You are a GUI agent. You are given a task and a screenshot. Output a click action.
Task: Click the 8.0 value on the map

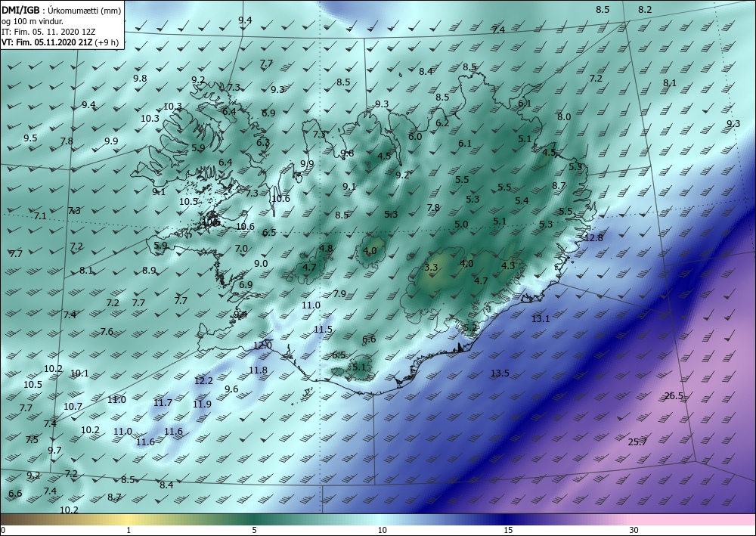pyautogui.click(x=564, y=116)
